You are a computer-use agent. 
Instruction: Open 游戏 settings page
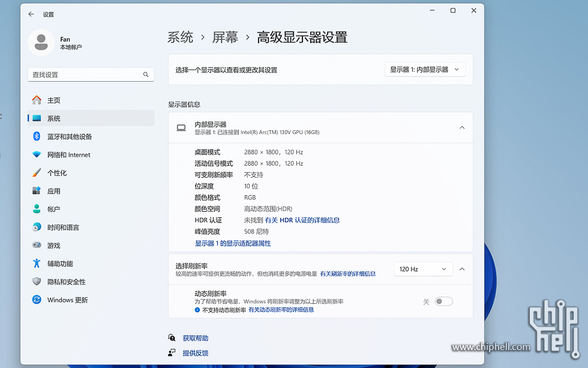coord(91,245)
